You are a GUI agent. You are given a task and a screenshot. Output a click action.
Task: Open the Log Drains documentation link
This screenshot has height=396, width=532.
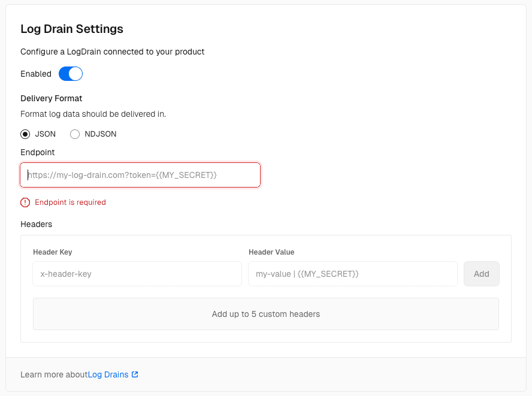click(108, 374)
